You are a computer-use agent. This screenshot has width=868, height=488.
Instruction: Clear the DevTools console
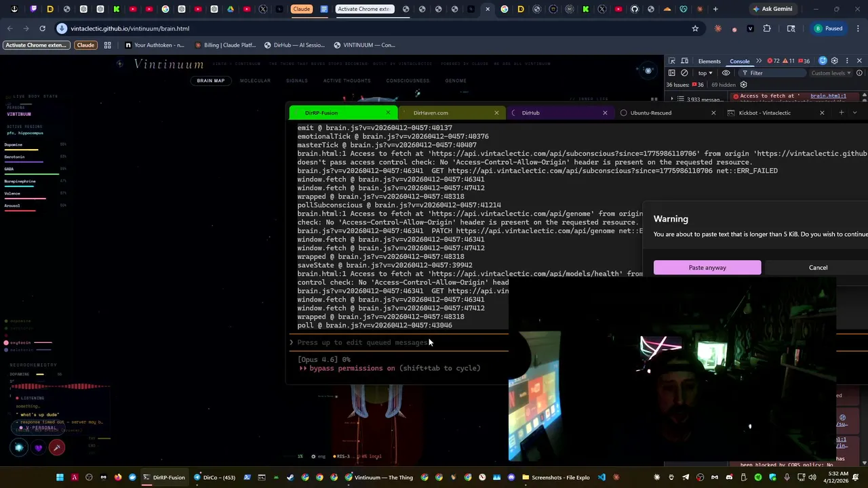coord(684,73)
